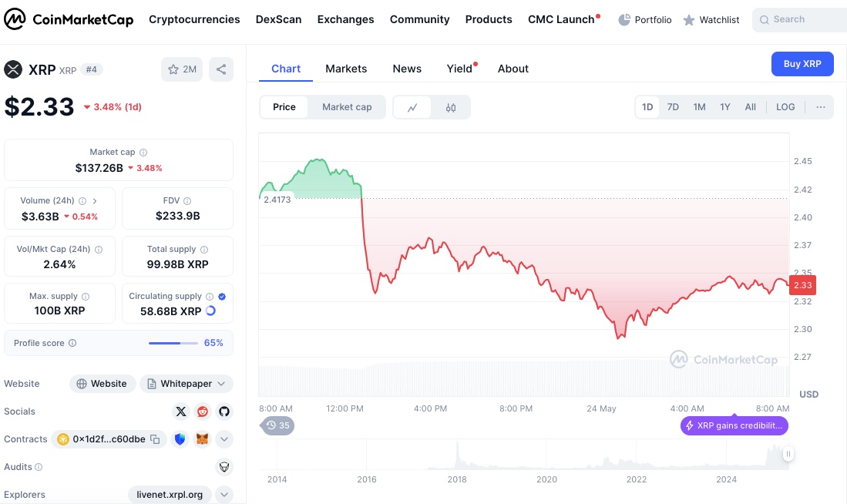Switch to the Markets tab
847x504 pixels.
click(346, 69)
